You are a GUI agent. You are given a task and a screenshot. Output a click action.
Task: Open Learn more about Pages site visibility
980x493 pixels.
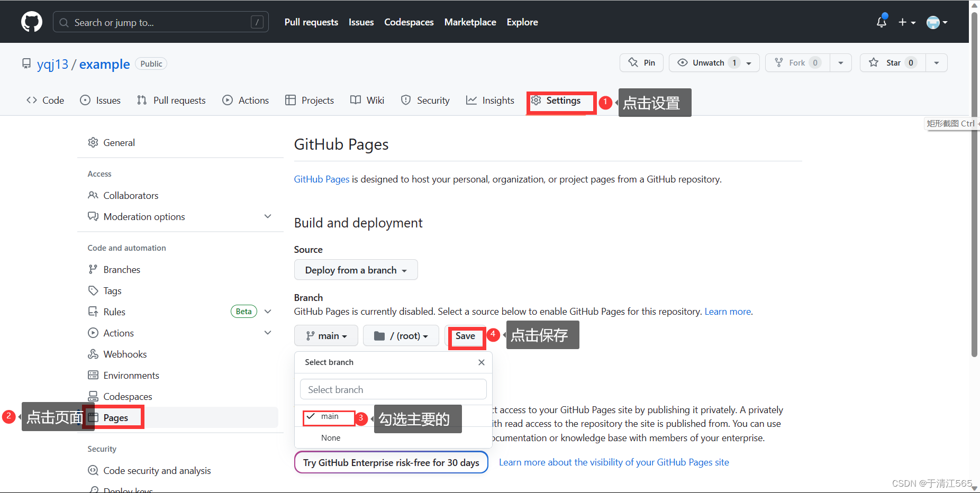pos(614,462)
